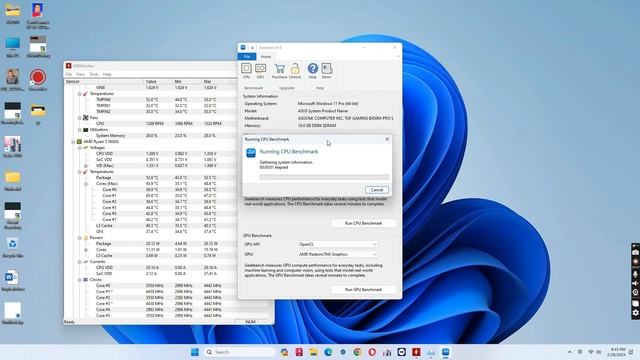Click the Clocks icon in HWMonitor tree
Image resolution: width=640 pixels, height=360 pixels.
point(86,280)
